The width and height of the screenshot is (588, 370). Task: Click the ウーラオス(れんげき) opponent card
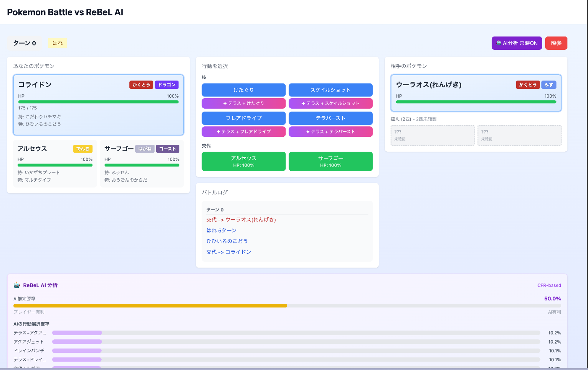pyautogui.click(x=476, y=93)
